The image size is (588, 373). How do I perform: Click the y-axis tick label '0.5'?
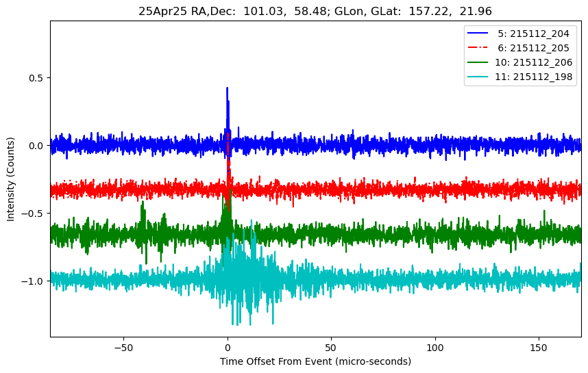pos(35,78)
